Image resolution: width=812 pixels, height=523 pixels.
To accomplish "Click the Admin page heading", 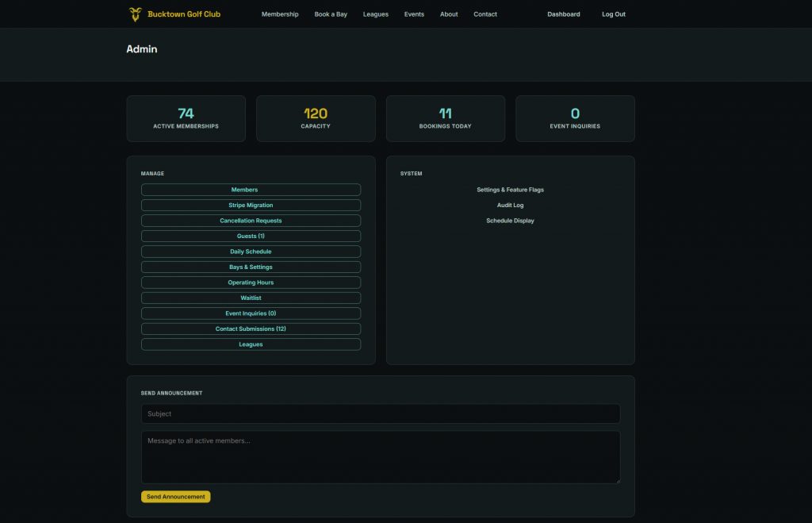I will click(x=142, y=49).
